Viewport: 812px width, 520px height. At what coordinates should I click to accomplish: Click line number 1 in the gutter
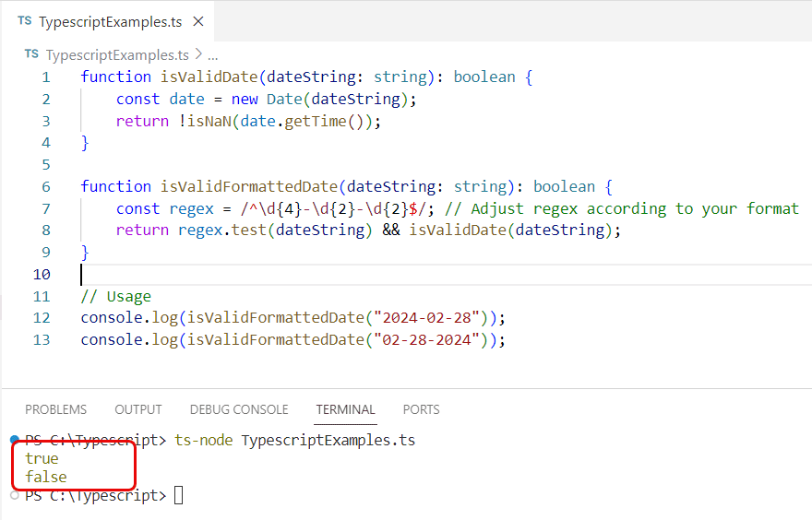[x=46, y=77]
